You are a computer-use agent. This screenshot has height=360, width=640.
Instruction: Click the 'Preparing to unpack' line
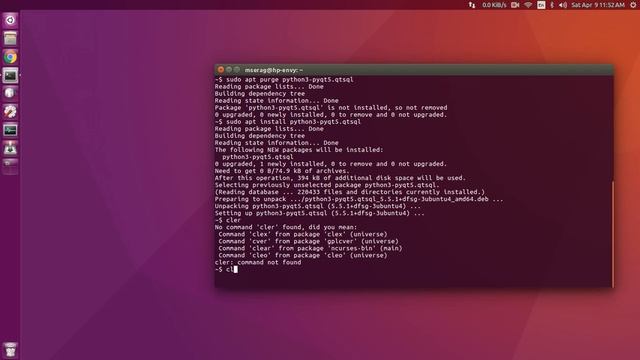coord(359,199)
